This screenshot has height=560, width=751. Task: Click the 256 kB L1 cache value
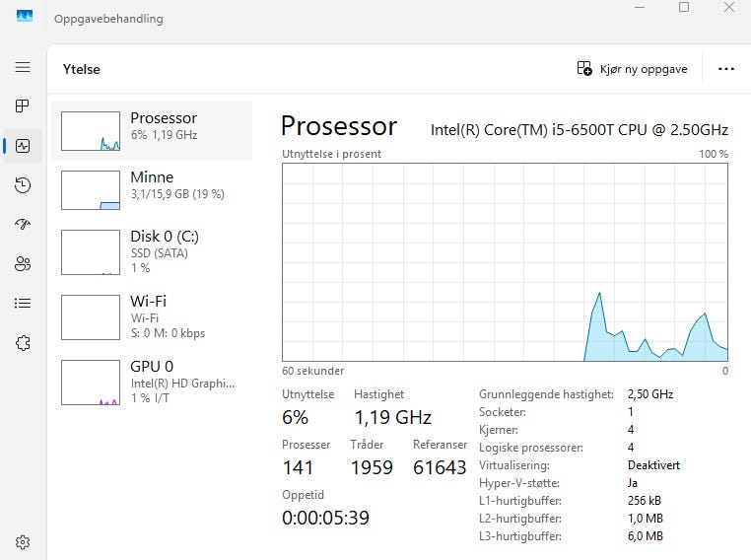(x=645, y=501)
